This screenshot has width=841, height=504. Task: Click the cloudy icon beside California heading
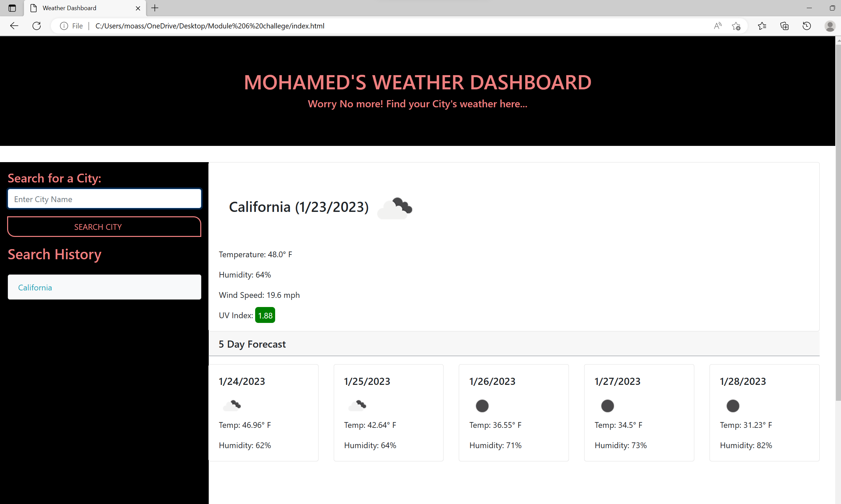(395, 207)
